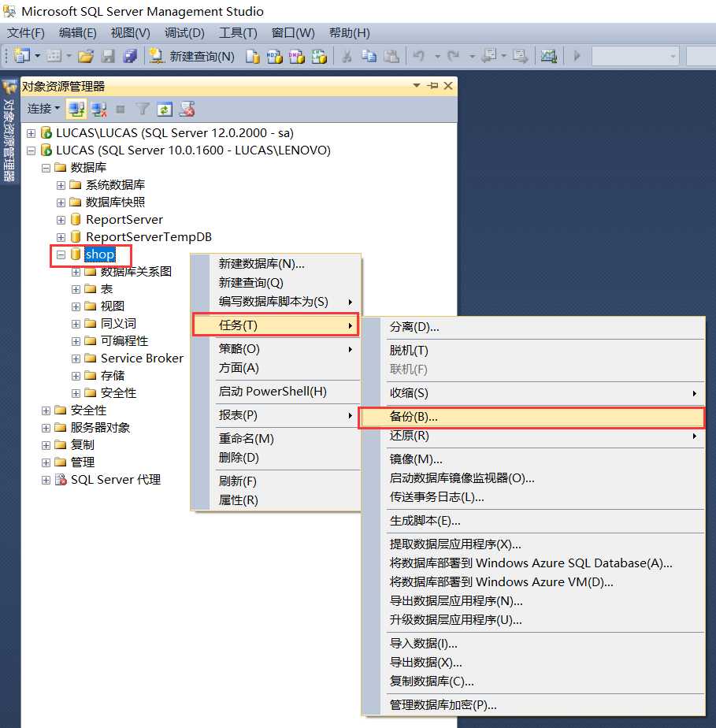This screenshot has height=728, width=716.
Task: Click the Paste clipboard icon
Action: [391, 56]
